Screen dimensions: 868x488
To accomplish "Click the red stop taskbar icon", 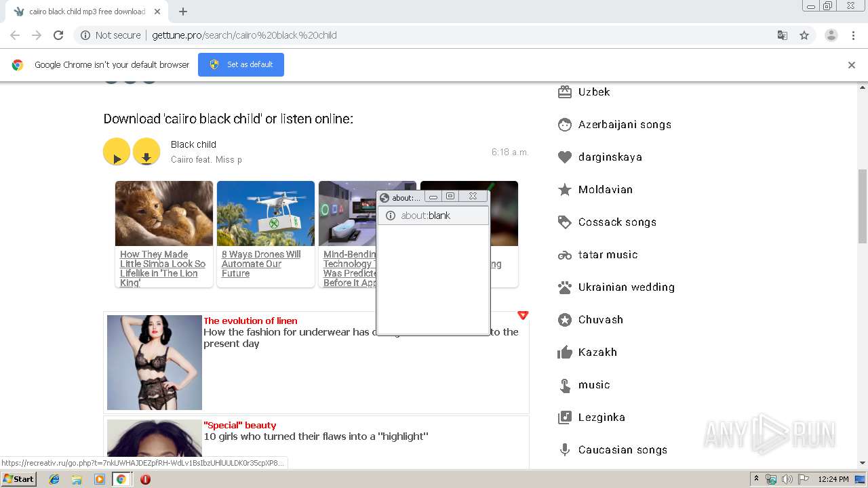I will pos(145,479).
